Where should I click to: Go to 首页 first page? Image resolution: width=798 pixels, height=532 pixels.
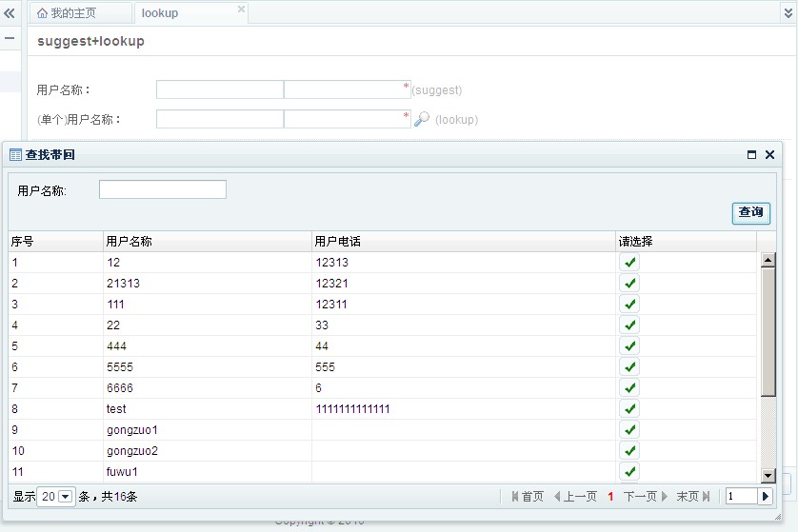click(x=528, y=496)
